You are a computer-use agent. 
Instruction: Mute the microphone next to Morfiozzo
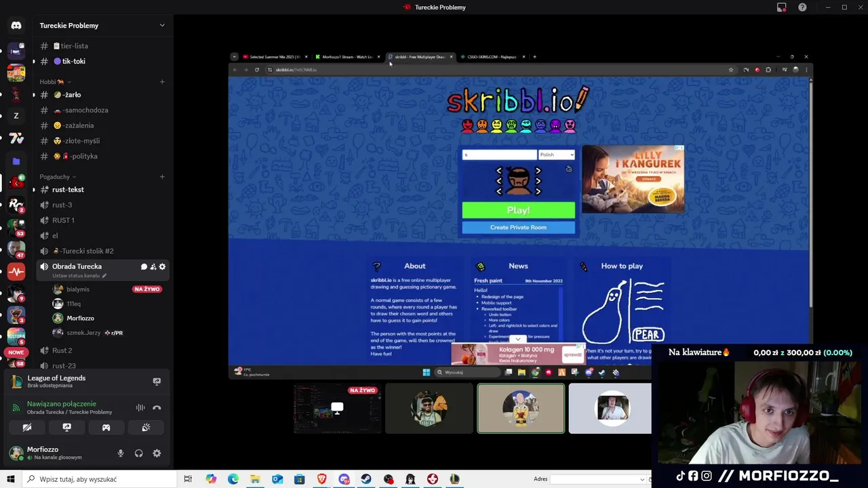[x=121, y=453]
